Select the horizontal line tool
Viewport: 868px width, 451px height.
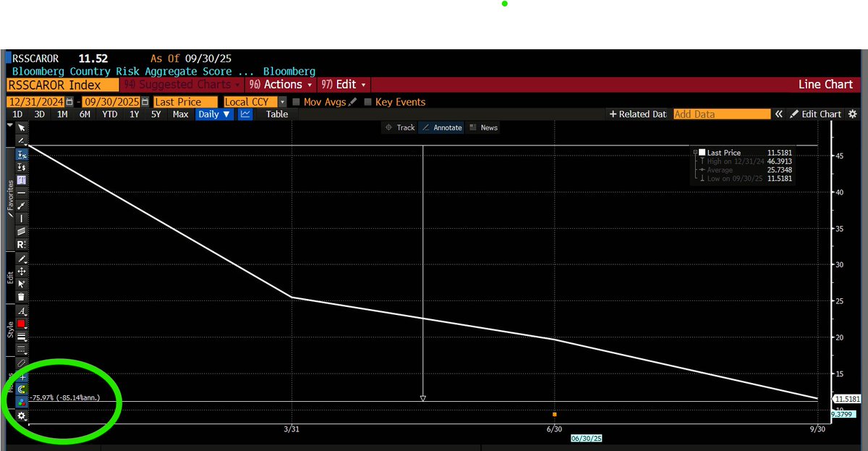click(x=22, y=192)
